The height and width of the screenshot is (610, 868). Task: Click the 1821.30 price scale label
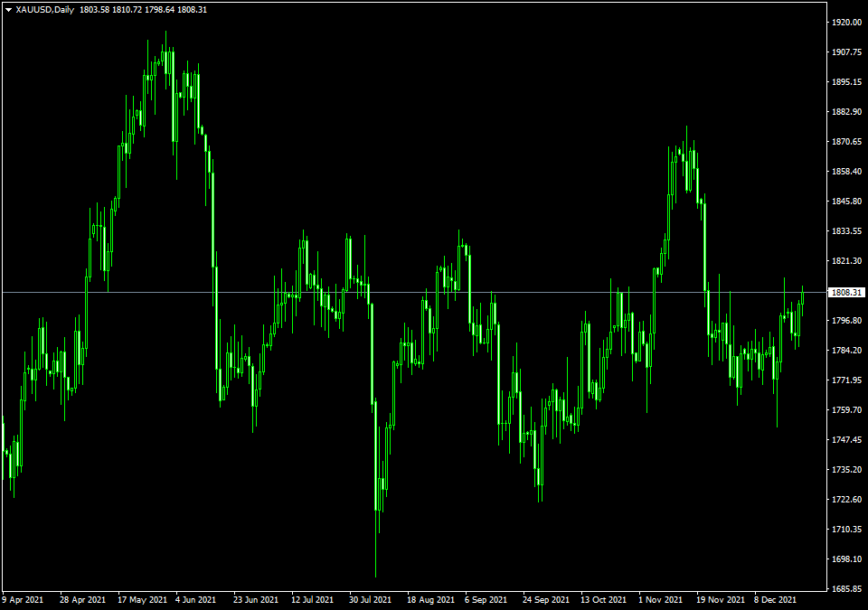[x=847, y=260]
